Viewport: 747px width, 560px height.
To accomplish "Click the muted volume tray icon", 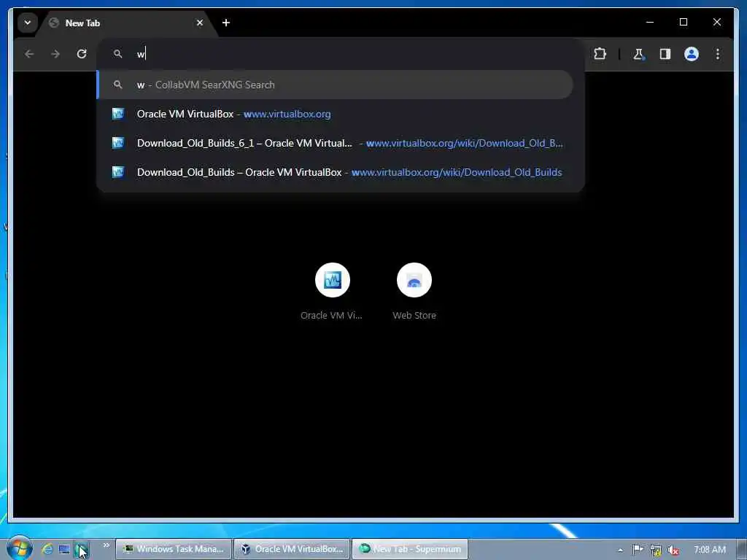I will (673, 550).
